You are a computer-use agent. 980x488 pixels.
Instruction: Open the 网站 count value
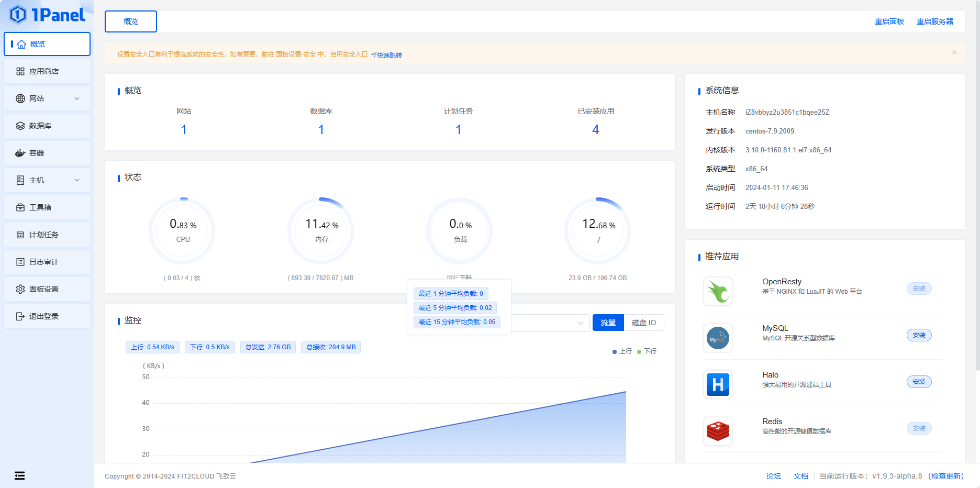pos(184,129)
